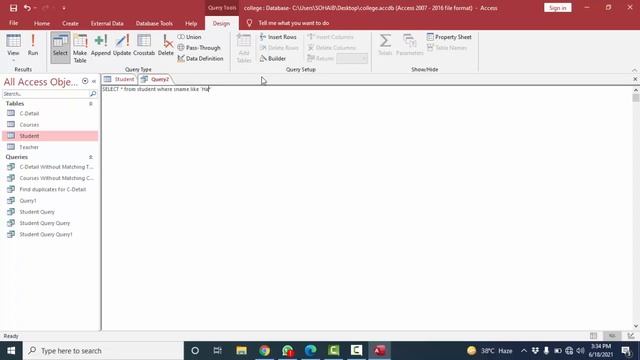Click the vertical scrollbar of the SQL editor
Screen dimensions: 640x360
[x=636, y=207]
